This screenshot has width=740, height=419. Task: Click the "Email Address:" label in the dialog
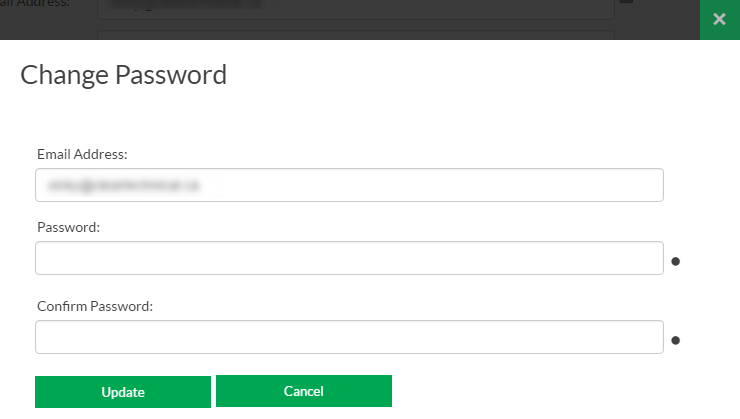click(82, 154)
